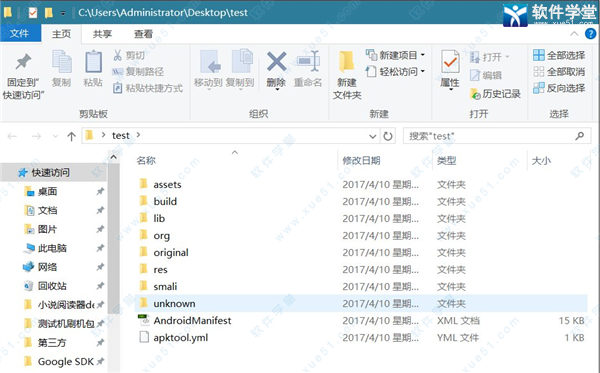Click the title bar new folder icon
600x373 pixels.
(x=49, y=13)
